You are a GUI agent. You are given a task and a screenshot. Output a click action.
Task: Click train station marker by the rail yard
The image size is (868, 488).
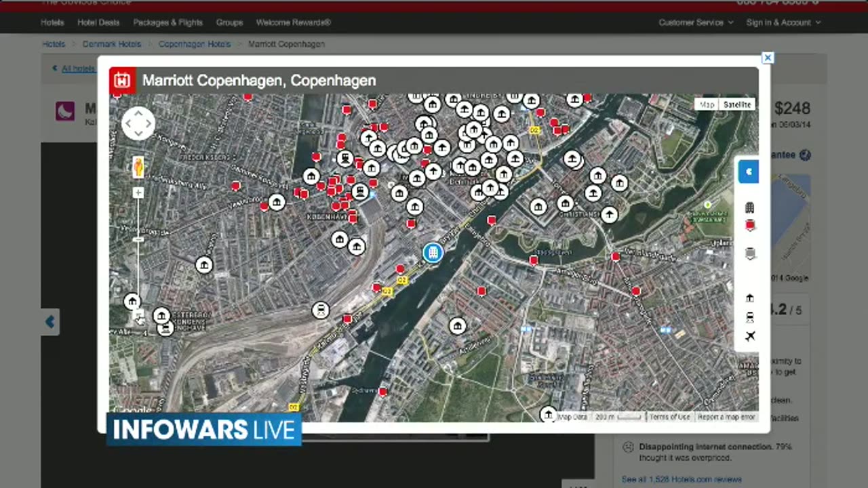point(320,310)
